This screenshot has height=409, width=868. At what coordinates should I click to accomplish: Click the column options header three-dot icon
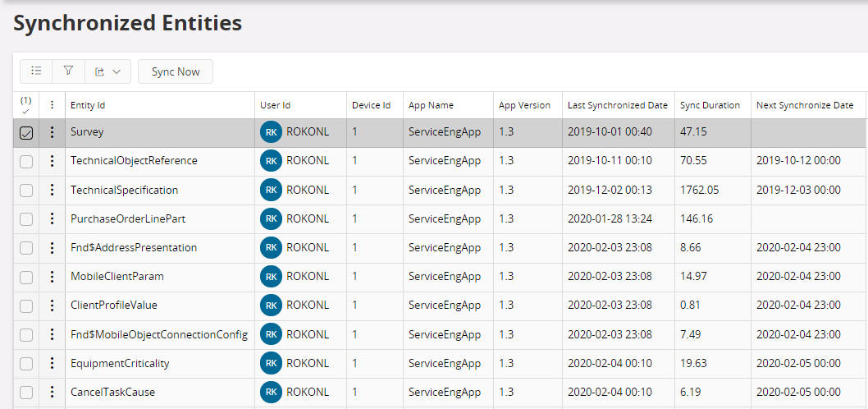[x=52, y=105]
